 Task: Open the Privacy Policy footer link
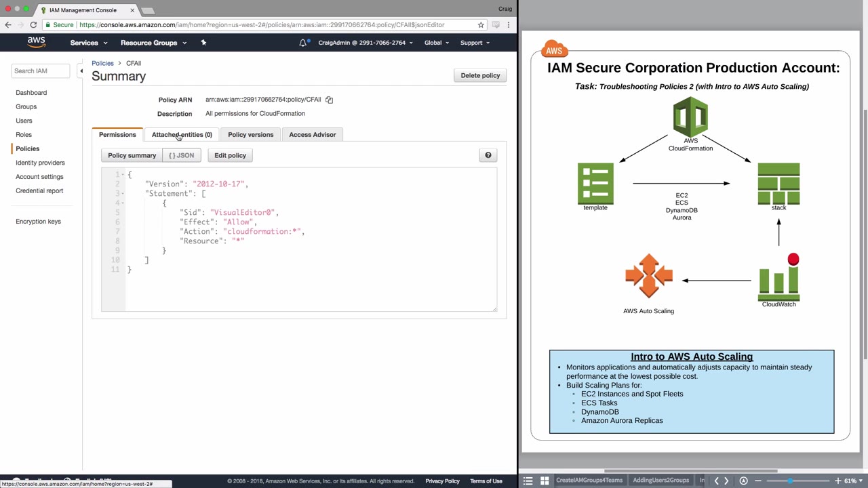[443, 481]
